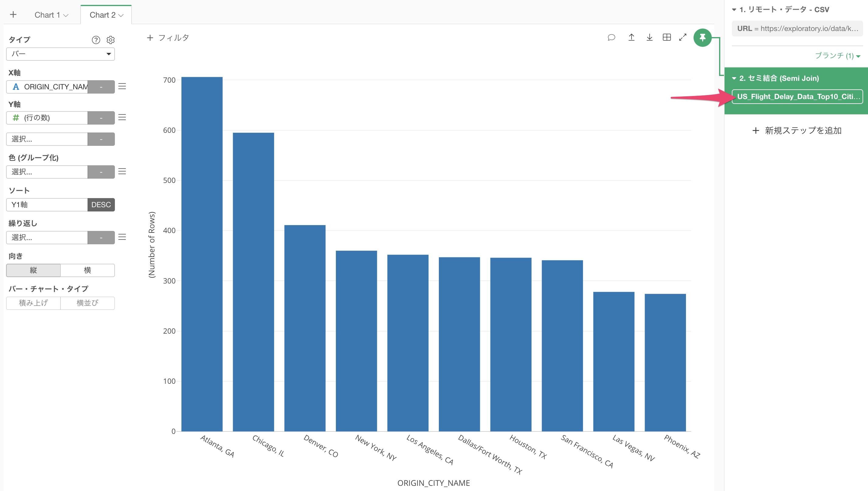Add a new chart tab with plus

[13, 15]
